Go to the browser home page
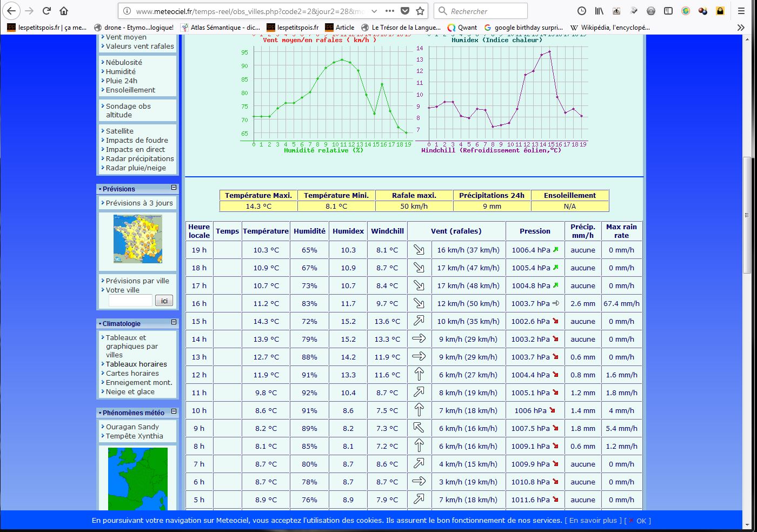Image resolution: width=757 pixels, height=532 pixels. point(64,11)
